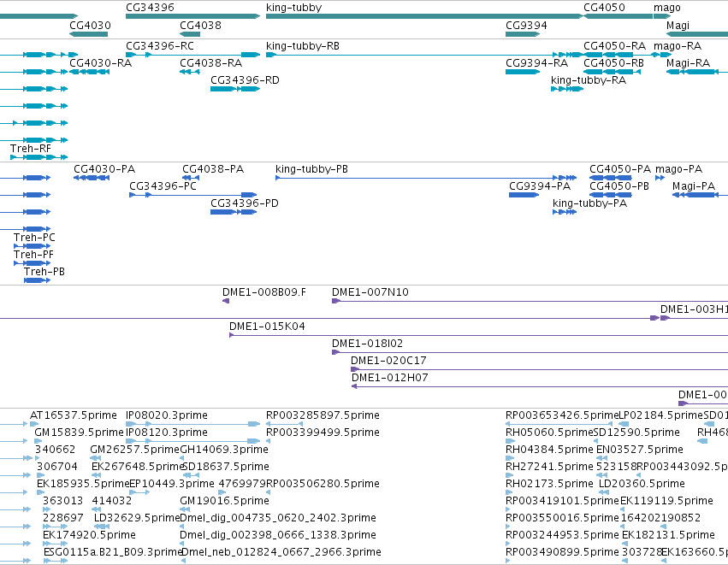Select the CG9394-RA transcript label
Screen dimensions: 728x565
(536, 63)
